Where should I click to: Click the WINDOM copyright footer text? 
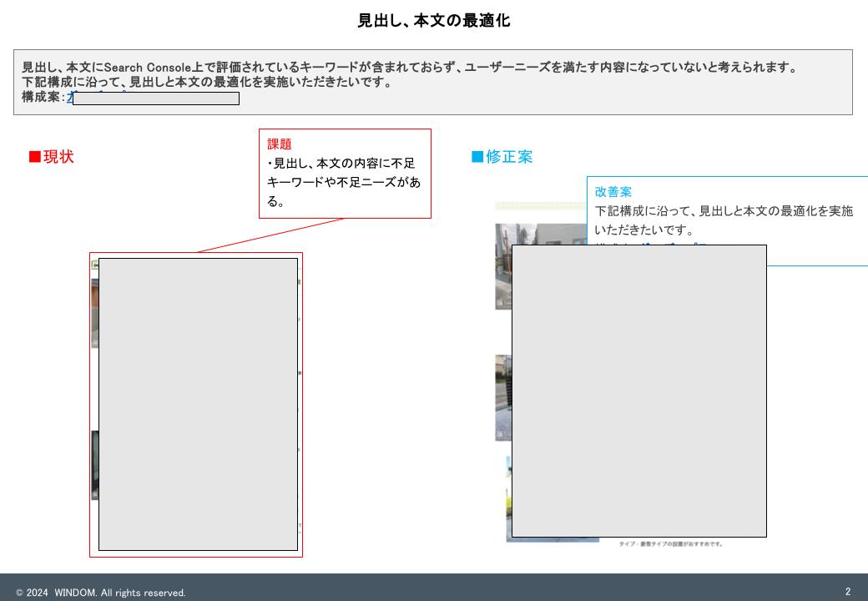coord(101,593)
